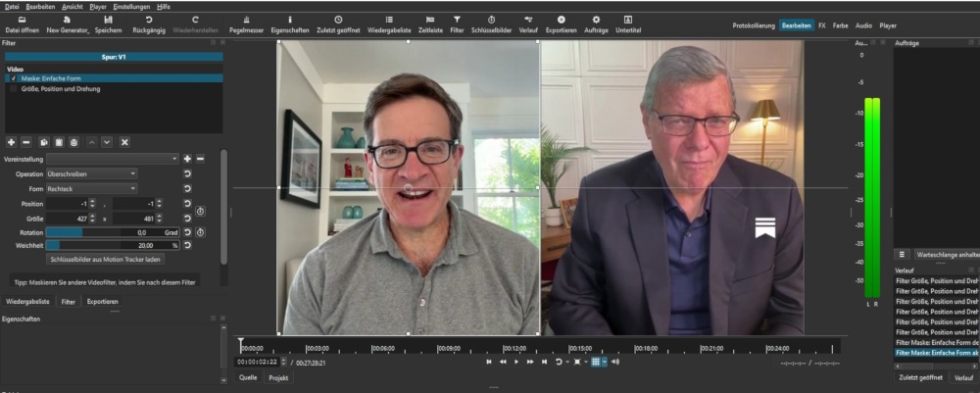Open the Aufträge jobs panel from toolbar
The image size is (980, 393).
(x=596, y=25)
